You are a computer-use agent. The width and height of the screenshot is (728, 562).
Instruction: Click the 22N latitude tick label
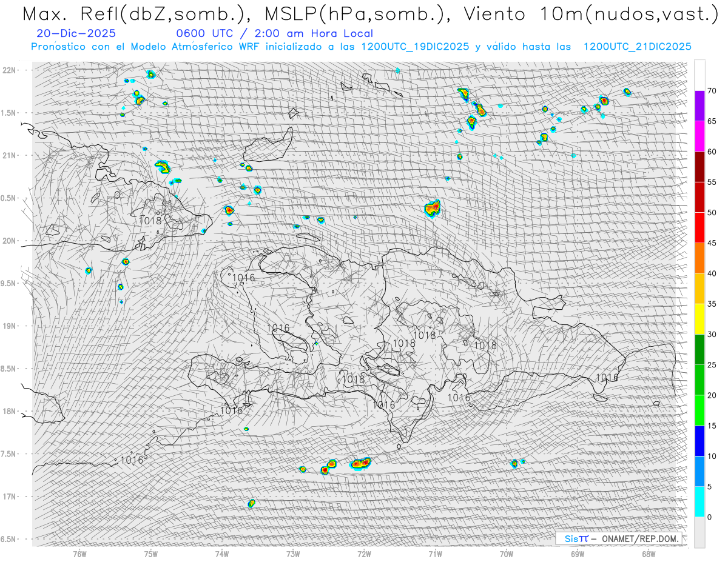pyautogui.click(x=9, y=70)
